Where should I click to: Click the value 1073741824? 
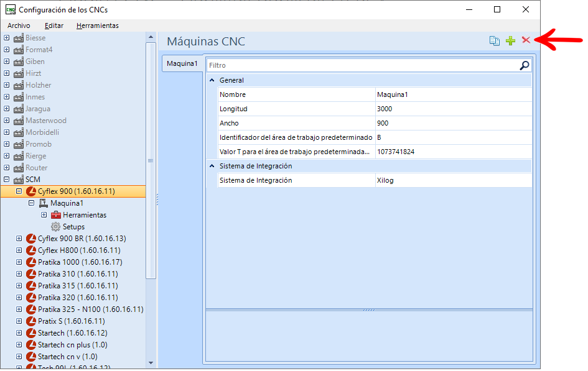(x=454, y=152)
